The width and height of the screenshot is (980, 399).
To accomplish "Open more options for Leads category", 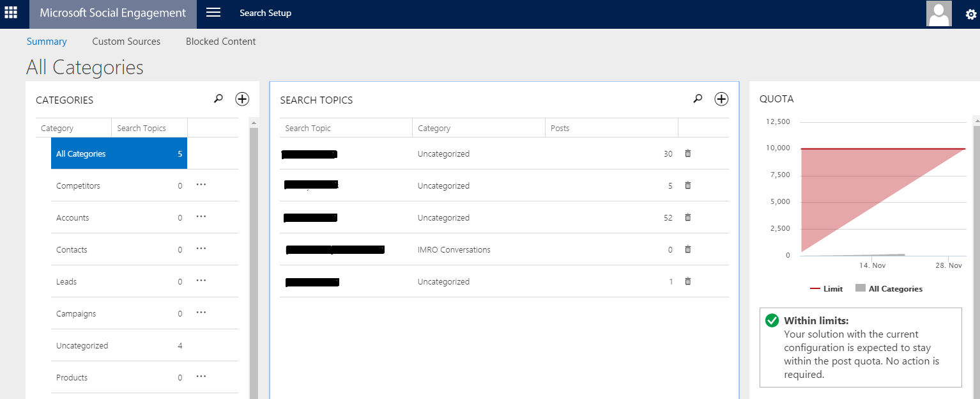I will click(201, 281).
